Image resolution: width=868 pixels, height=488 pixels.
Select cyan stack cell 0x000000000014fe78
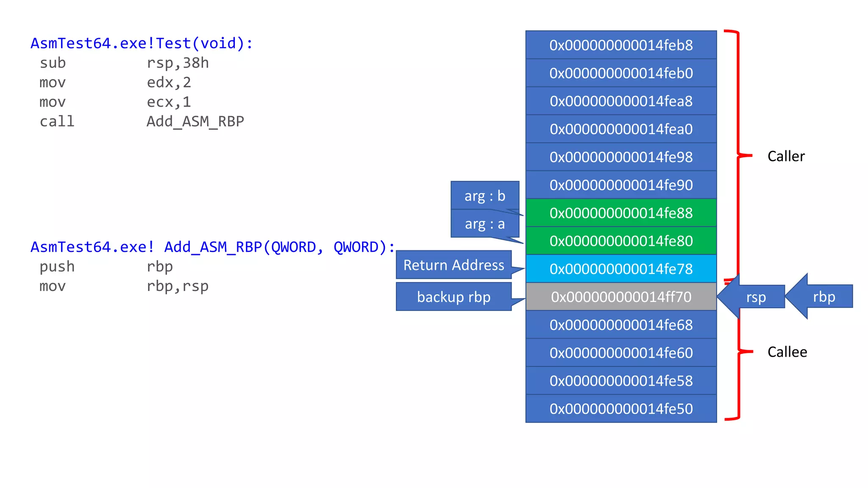[x=621, y=269]
